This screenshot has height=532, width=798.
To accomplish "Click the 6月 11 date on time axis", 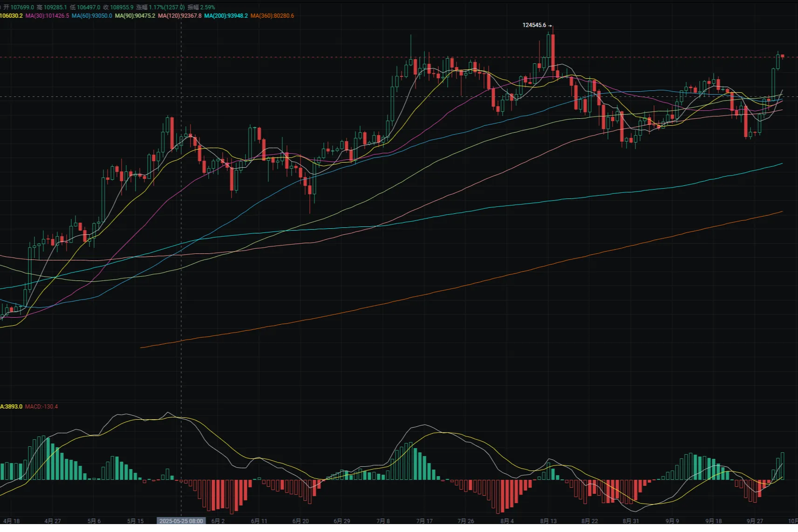I will pos(259,521).
